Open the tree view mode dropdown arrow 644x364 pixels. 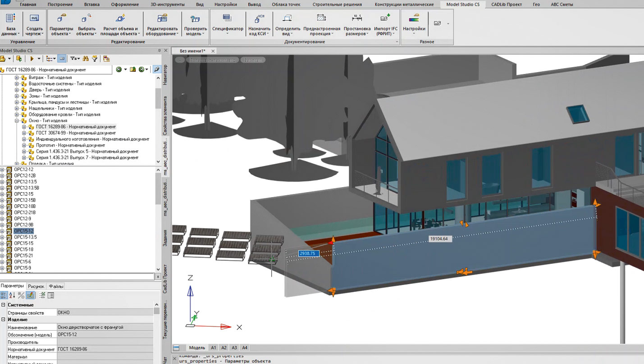pos(55,59)
